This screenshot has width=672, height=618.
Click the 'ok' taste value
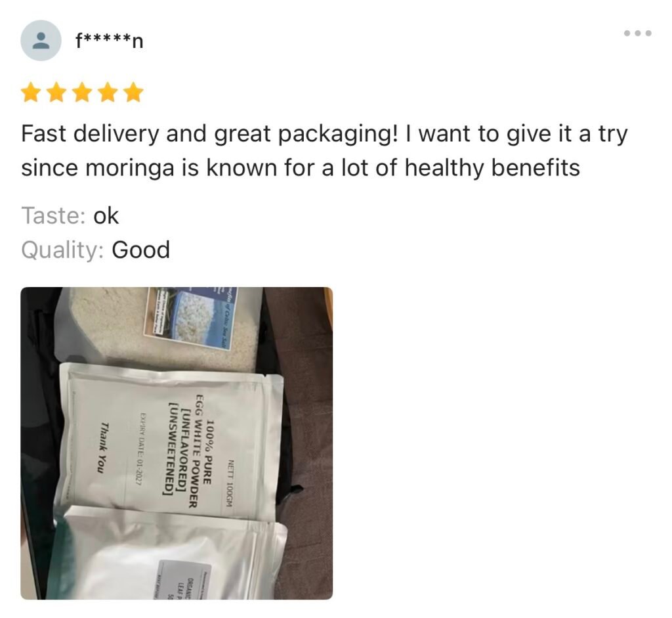tap(106, 215)
